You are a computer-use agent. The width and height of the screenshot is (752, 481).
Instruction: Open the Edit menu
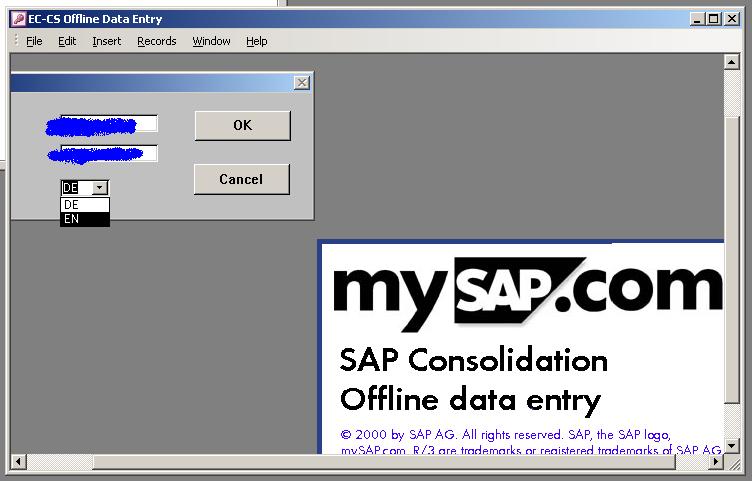[x=67, y=41]
